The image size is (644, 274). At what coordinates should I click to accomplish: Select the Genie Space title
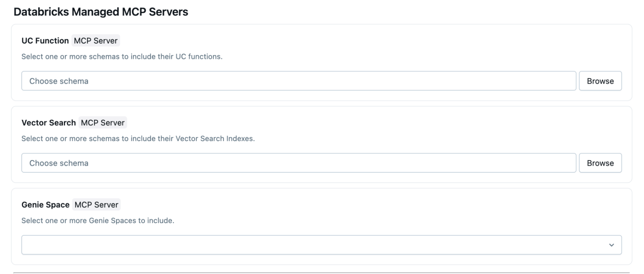point(45,205)
